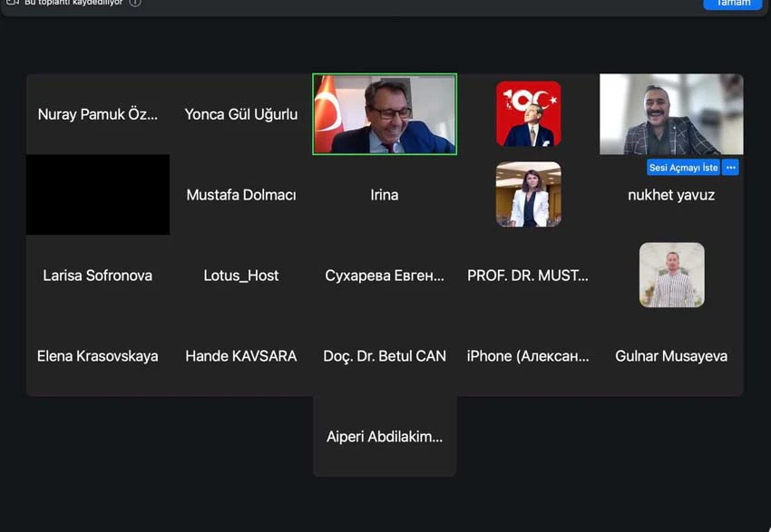
Task: Select the Irina participant tile
Action: [x=385, y=195]
